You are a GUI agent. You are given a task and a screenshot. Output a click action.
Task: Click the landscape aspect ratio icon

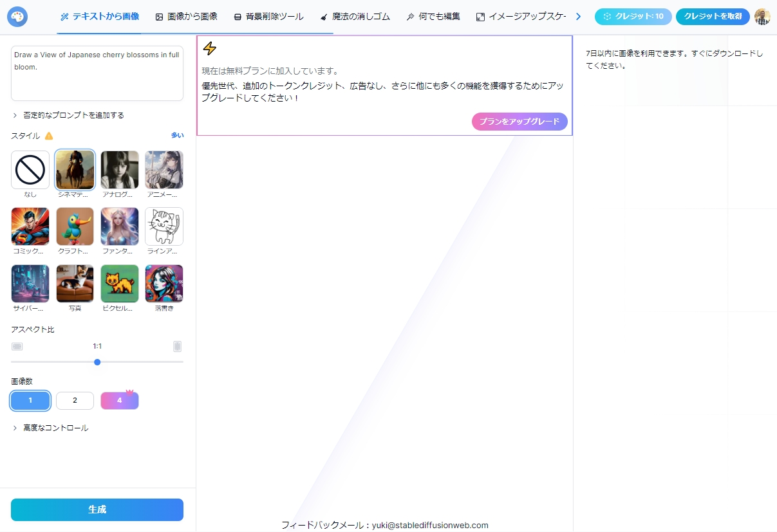[17, 347]
